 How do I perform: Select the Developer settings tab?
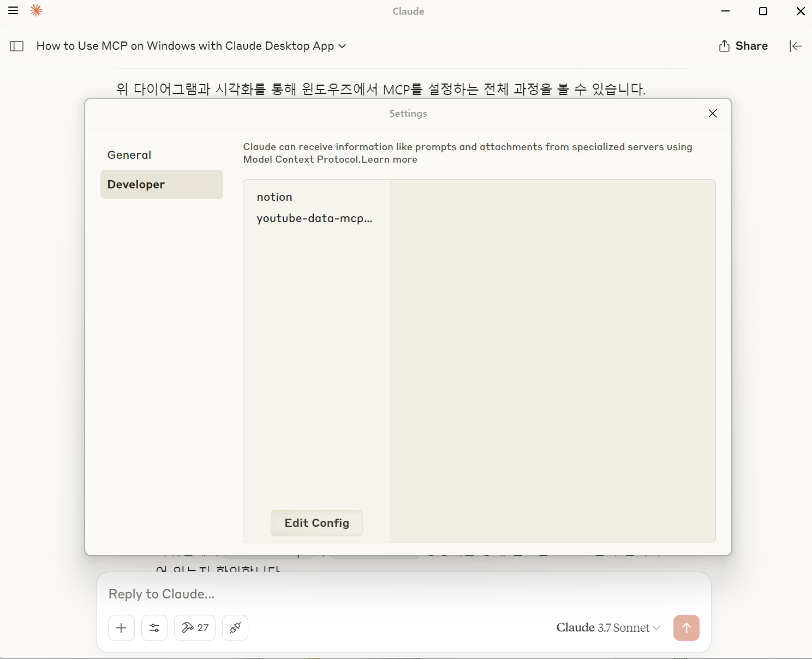[162, 185]
